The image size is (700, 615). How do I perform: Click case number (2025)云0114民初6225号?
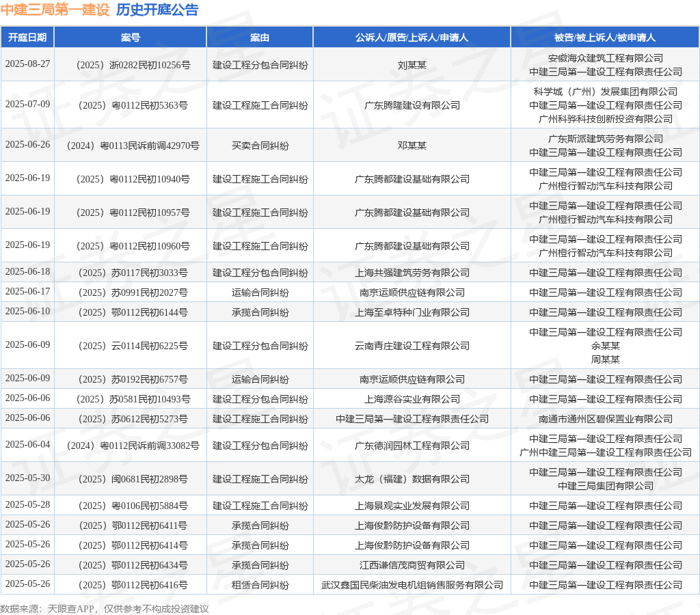pos(133,346)
